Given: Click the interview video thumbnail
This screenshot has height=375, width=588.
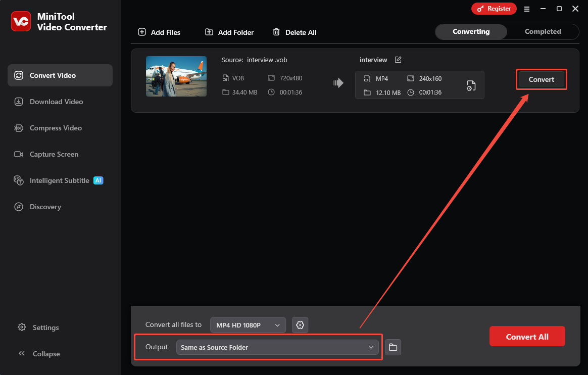Looking at the screenshot, I should (176, 76).
